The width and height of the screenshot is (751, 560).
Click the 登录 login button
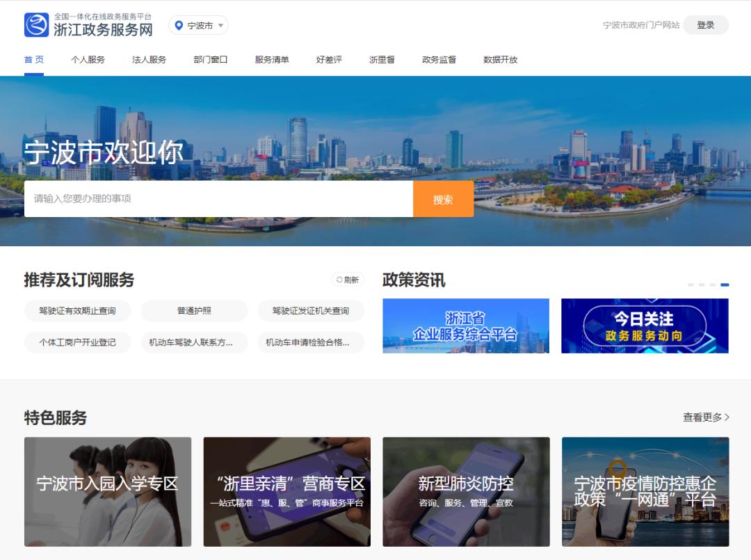point(705,24)
